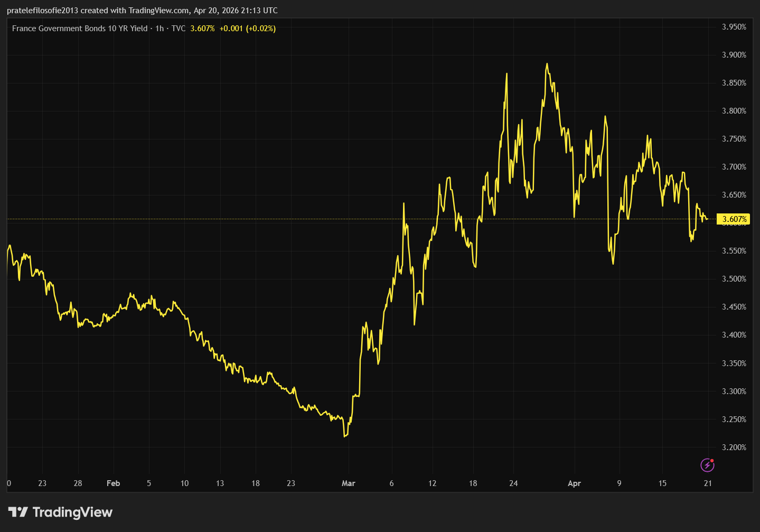Click the purple lightning bolt icon
760x532 pixels.
[x=707, y=465]
